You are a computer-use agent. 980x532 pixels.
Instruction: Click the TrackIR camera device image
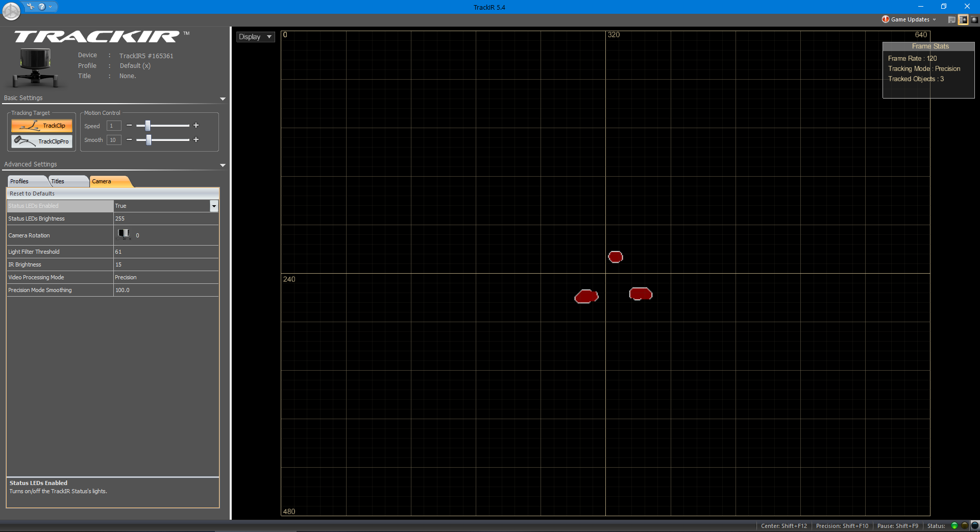pyautogui.click(x=35, y=67)
